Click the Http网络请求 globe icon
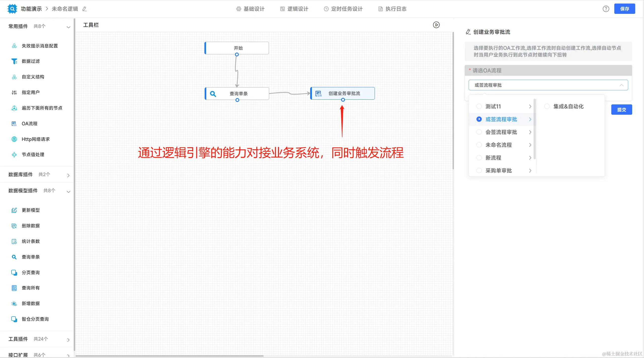The image size is (644, 358). tap(14, 139)
